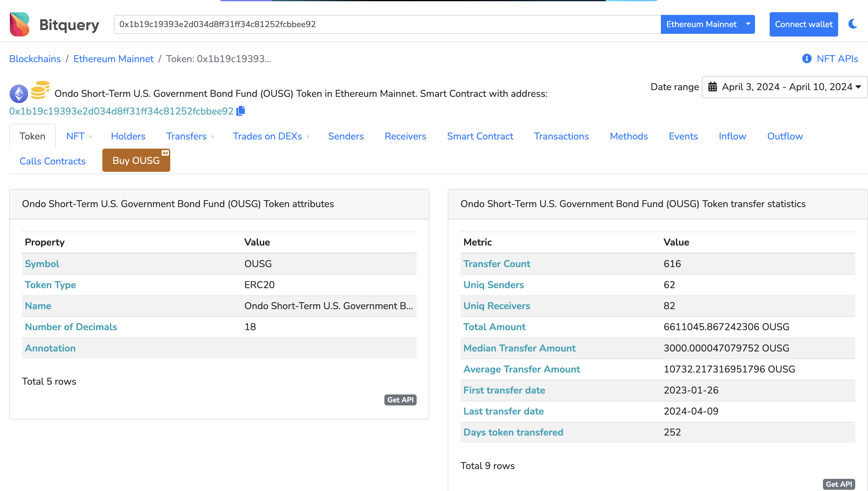Open the Outflow tab

pyautogui.click(x=785, y=136)
